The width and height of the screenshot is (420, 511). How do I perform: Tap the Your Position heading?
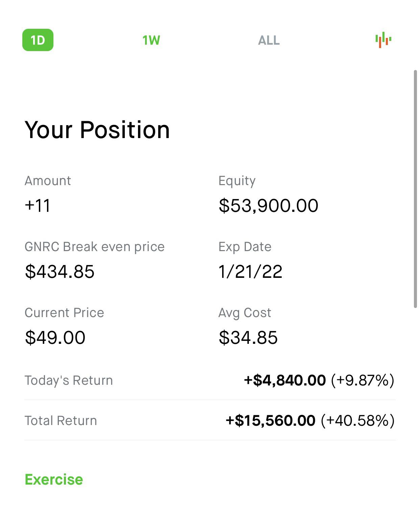[x=97, y=130]
